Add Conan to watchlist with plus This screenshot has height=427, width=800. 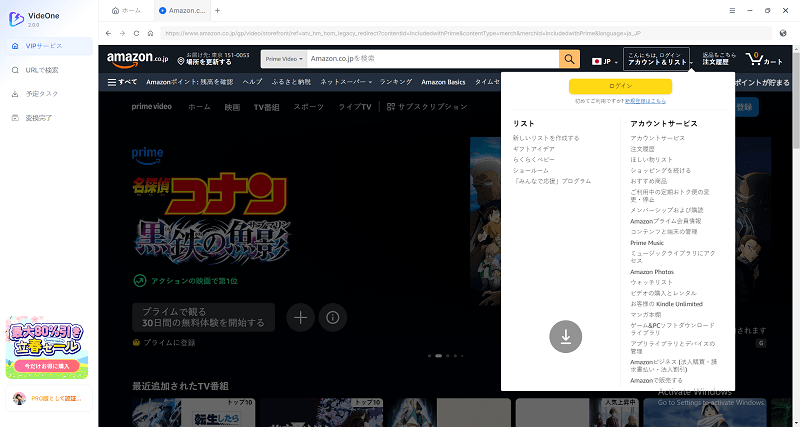[x=301, y=318]
